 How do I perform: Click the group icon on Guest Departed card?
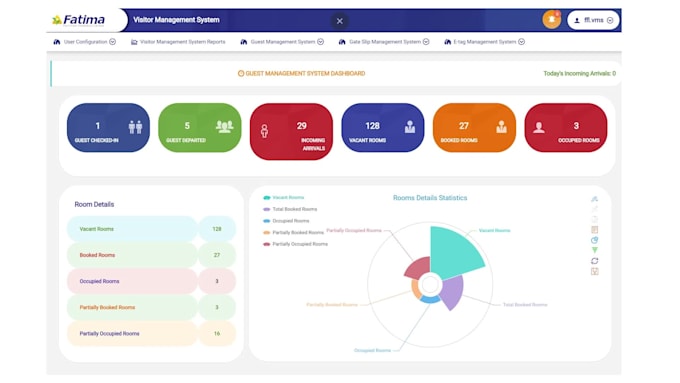(225, 126)
